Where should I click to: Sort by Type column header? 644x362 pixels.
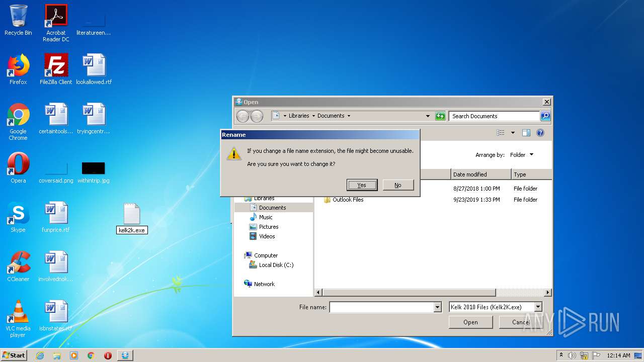pyautogui.click(x=532, y=174)
